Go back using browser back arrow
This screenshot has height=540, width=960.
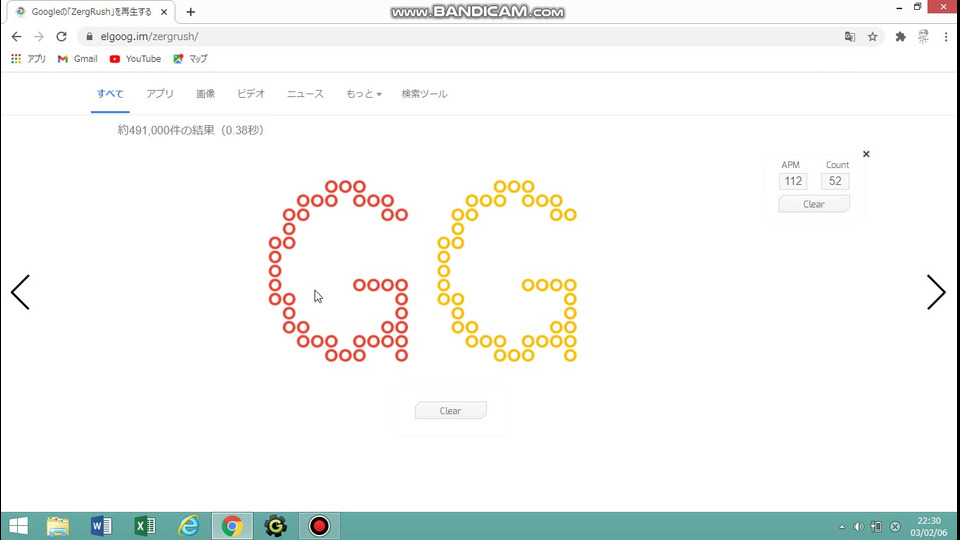point(17,37)
